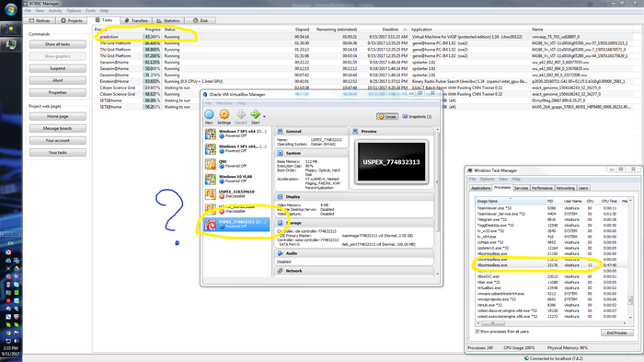Image resolution: width=644 pixels, height=362 pixels.
Task: Toggle Show processes from all users checkbox
Action: [x=477, y=332]
